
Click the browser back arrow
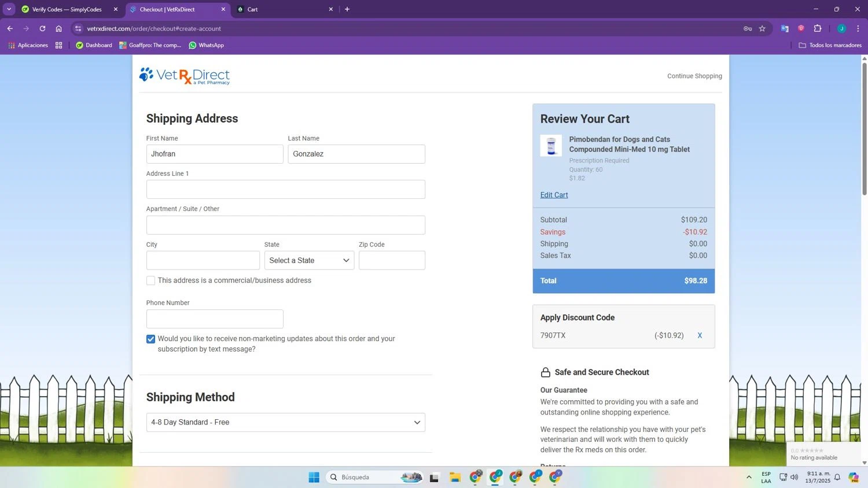tap(10, 28)
